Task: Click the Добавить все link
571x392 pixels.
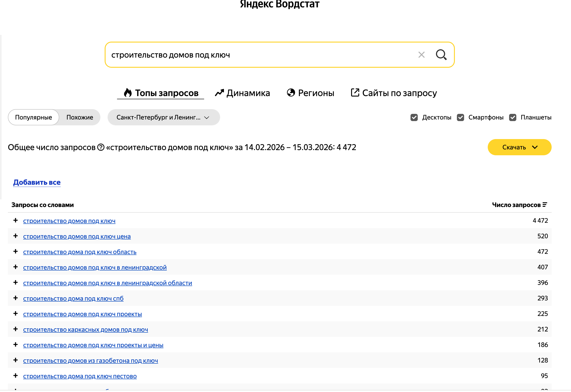Action: (x=37, y=182)
